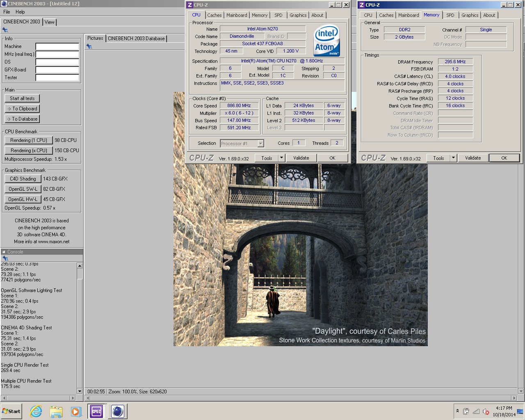The height and width of the screenshot is (420, 525).
Task: Click the MHz (real freq.) input field
Action: click(57, 54)
